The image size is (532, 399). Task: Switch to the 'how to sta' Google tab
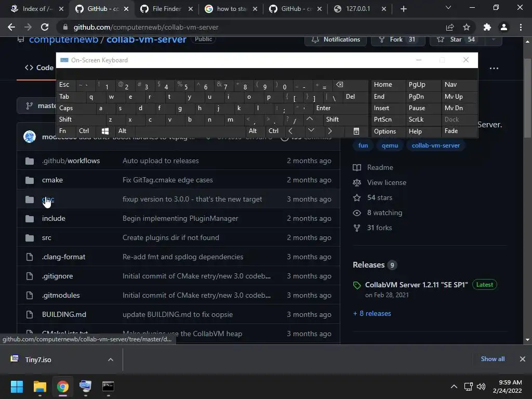pyautogui.click(x=231, y=9)
